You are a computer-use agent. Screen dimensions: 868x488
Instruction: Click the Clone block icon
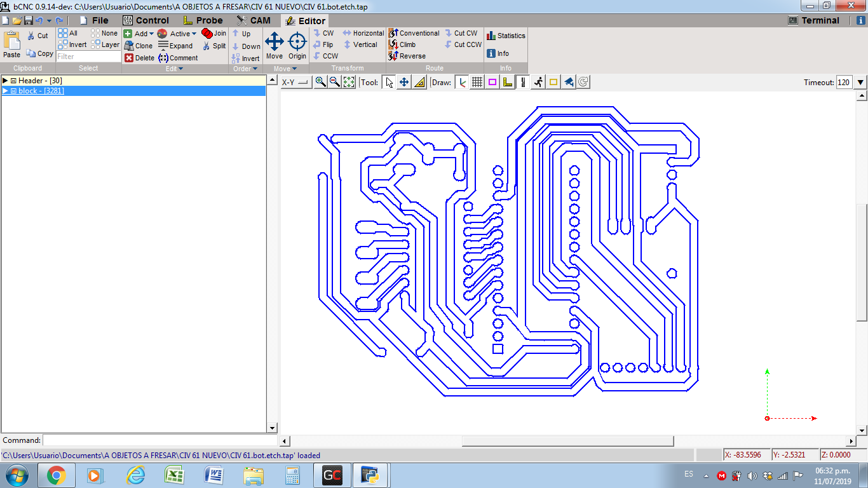138,46
